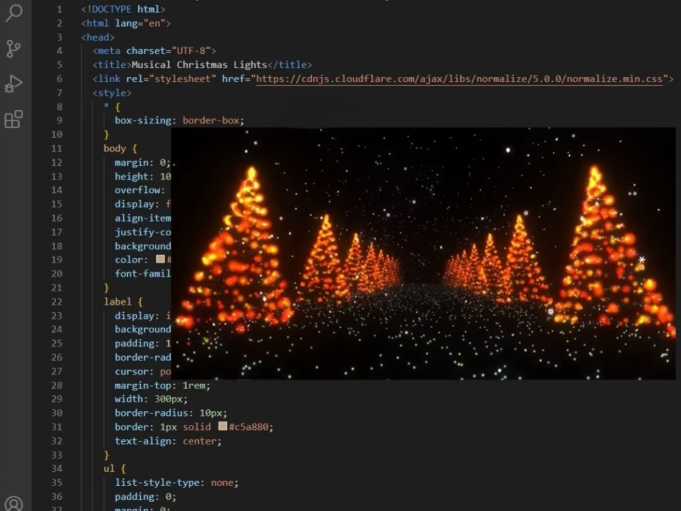Click the Christmas trees preview image
Image resolution: width=681 pixels, height=511 pixels.
[423, 253]
